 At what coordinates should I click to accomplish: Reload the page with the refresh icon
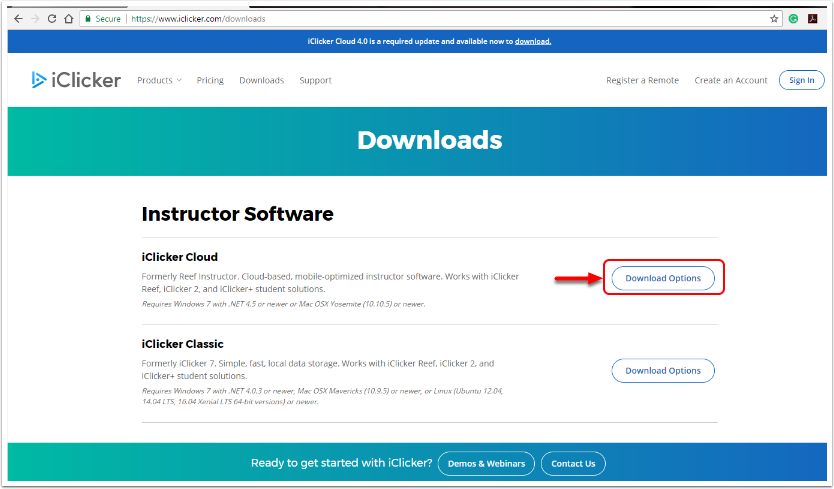(52, 19)
